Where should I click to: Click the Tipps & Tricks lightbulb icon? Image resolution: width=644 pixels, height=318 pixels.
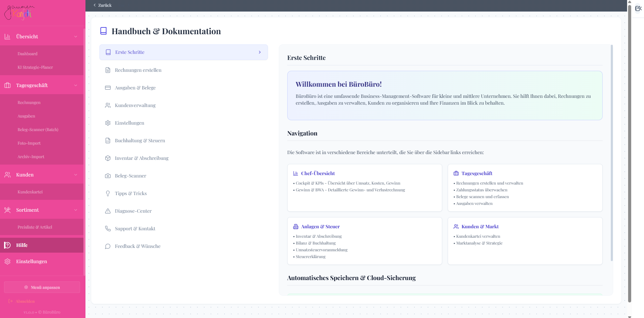(x=108, y=193)
